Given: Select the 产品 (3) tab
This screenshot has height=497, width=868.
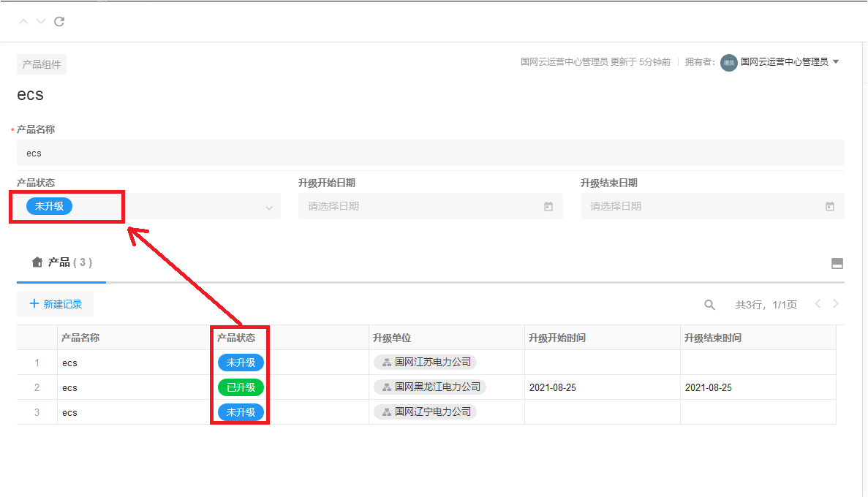Looking at the screenshot, I should [x=62, y=262].
